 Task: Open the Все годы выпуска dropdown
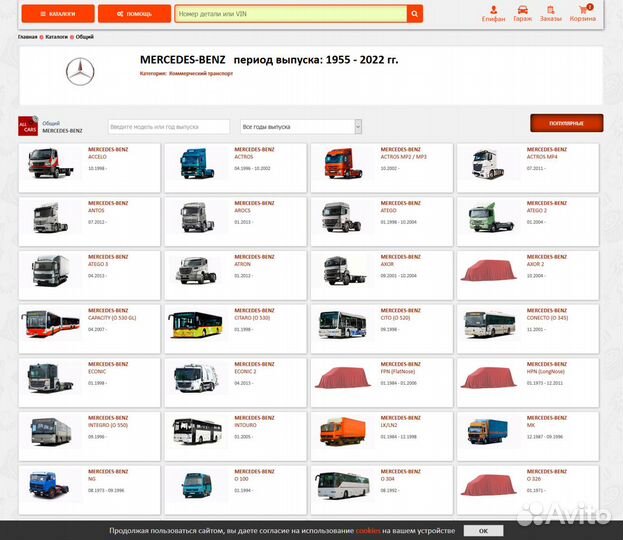coord(301,127)
